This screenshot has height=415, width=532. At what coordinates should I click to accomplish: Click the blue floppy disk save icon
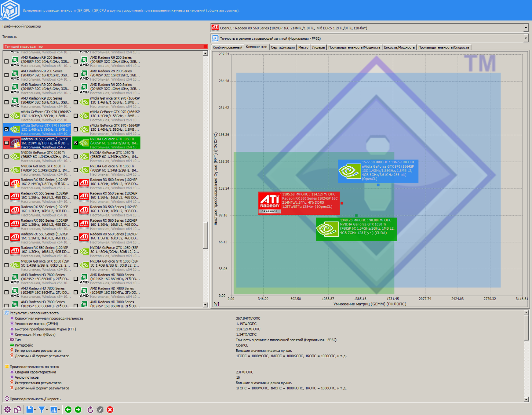click(x=30, y=410)
